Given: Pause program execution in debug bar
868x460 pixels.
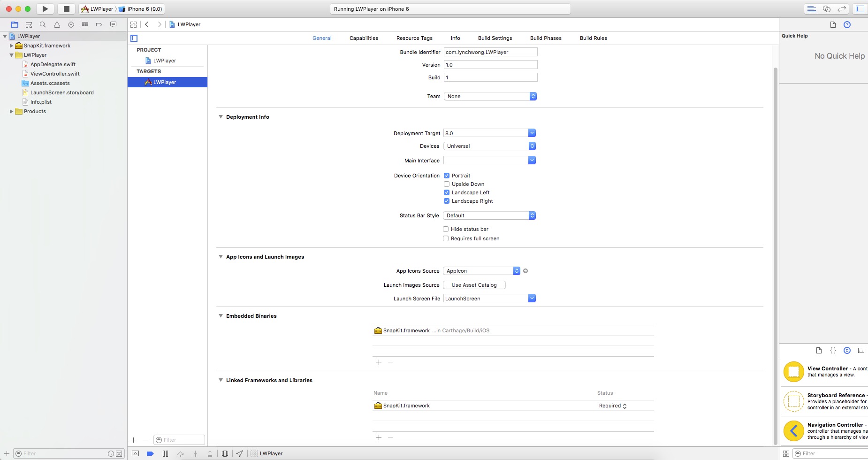Looking at the screenshot, I should pos(165,453).
